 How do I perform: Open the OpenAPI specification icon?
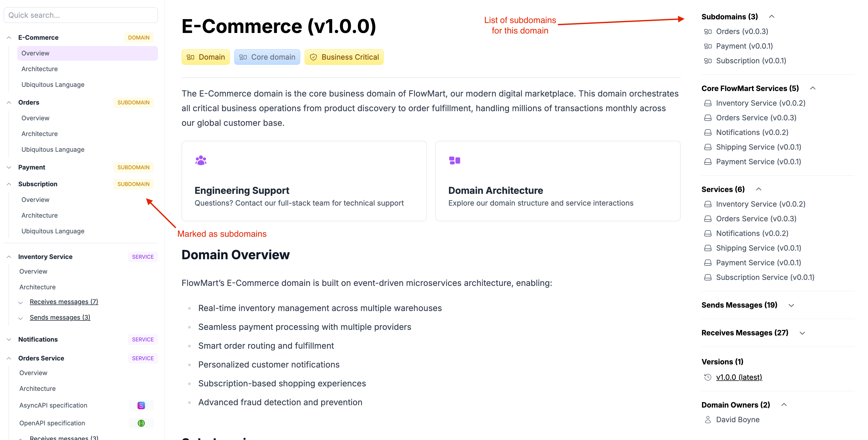click(x=141, y=423)
